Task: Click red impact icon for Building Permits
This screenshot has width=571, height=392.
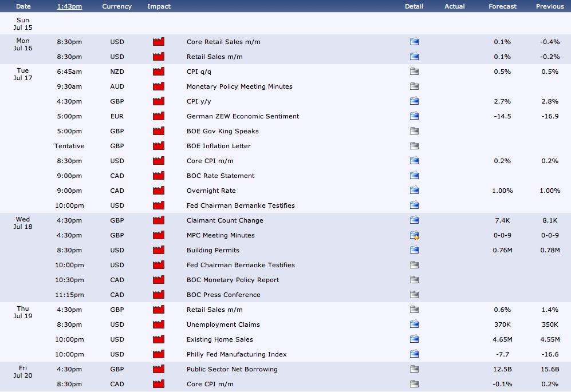Action: coord(159,250)
